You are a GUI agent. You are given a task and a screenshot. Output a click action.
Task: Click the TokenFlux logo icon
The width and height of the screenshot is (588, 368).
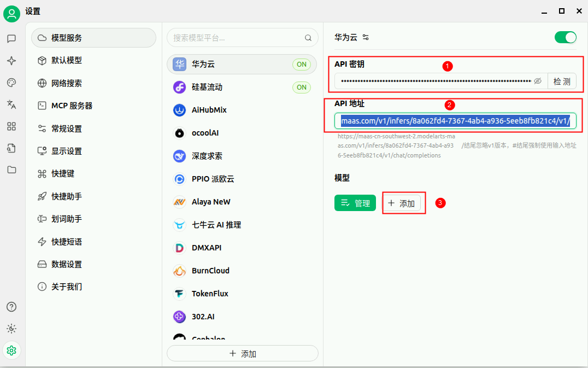(x=180, y=294)
